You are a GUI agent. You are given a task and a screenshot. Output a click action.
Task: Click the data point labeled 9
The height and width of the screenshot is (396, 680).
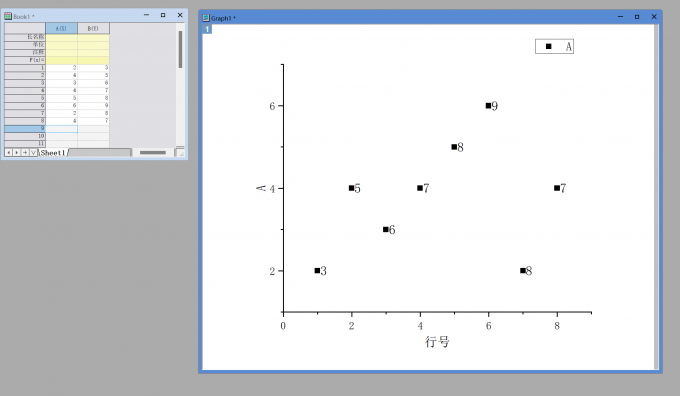(488, 105)
